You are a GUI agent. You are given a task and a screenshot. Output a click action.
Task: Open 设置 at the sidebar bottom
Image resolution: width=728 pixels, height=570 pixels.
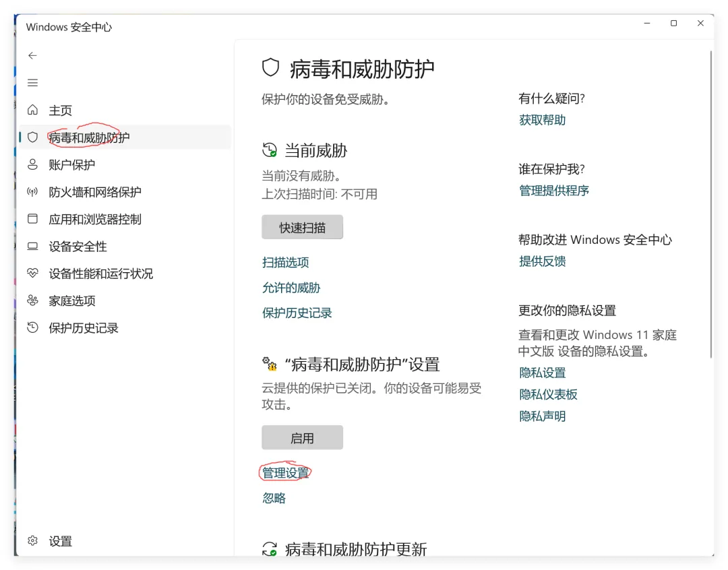click(x=61, y=541)
